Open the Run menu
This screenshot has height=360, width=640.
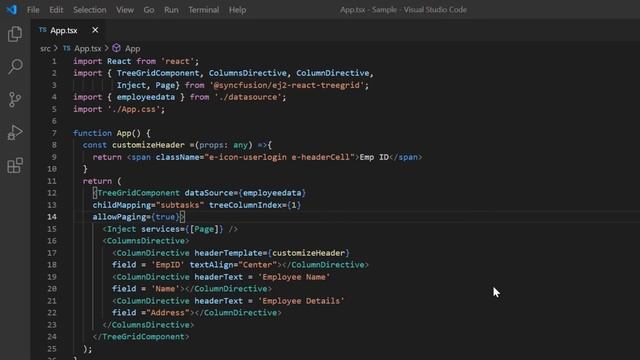171,10
